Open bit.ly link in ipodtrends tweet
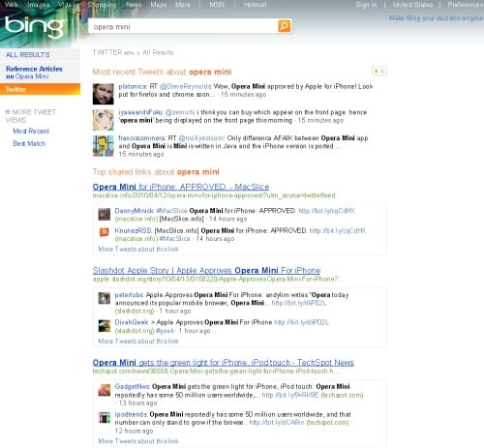Viewport: 484px width, 448px height. coord(277,422)
